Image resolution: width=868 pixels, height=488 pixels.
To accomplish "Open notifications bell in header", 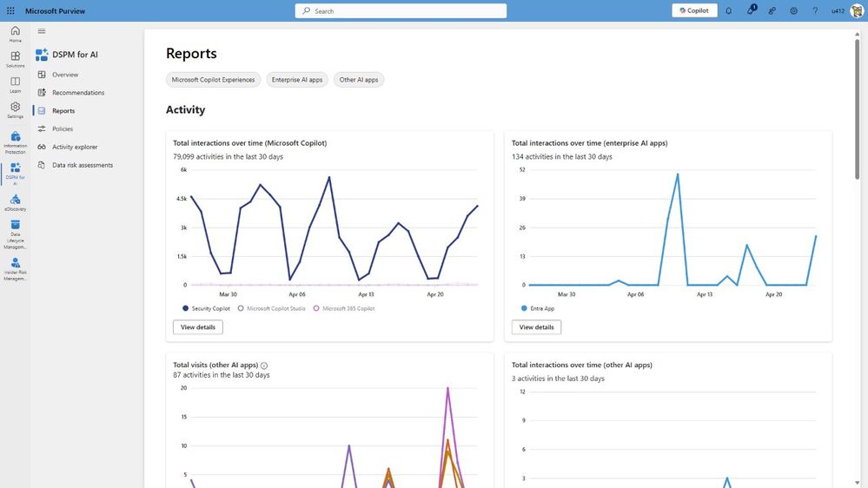I will [x=728, y=10].
